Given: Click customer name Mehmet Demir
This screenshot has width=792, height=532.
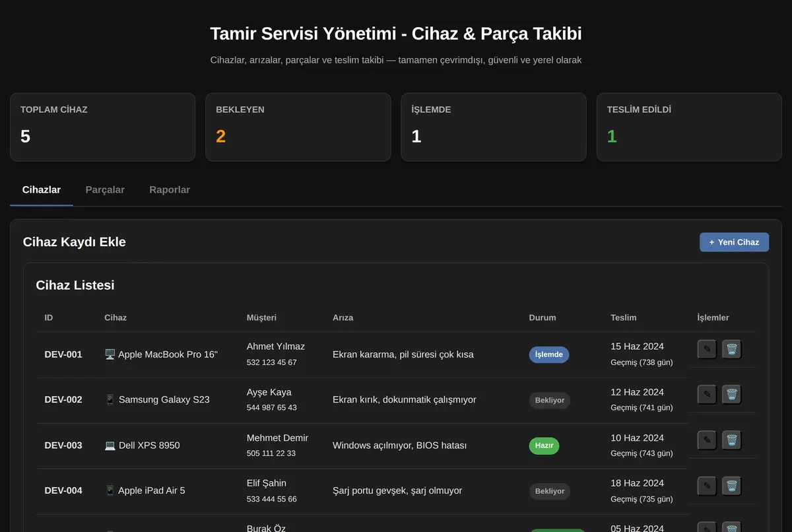Looking at the screenshot, I should click(x=277, y=438).
